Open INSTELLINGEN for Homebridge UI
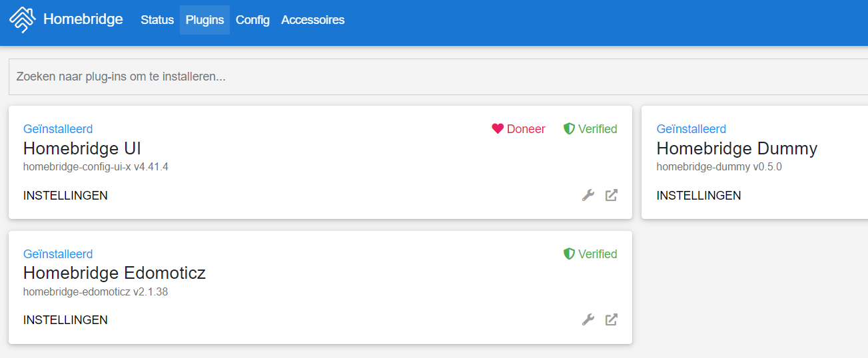The height and width of the screenshot is (358, 868). click(65, 195)
